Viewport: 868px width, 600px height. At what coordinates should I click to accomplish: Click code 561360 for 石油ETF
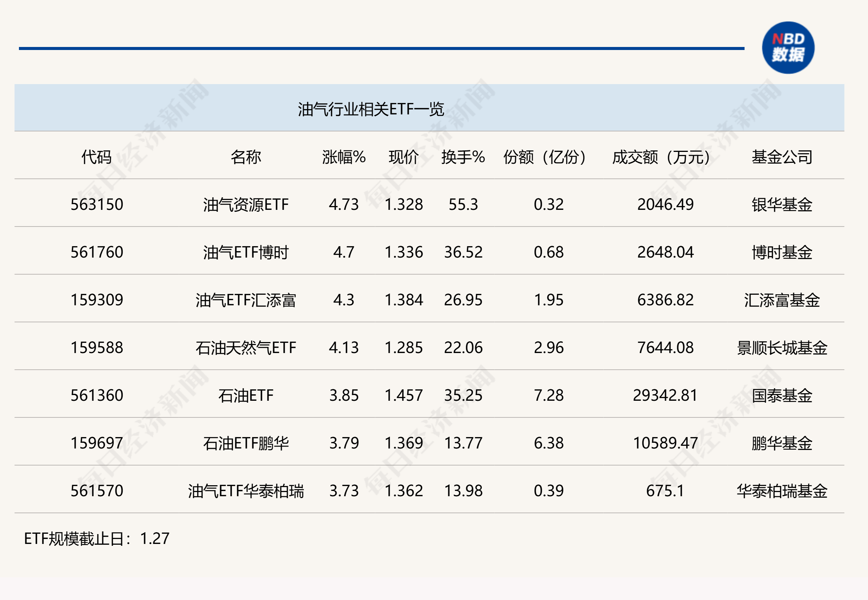97,395
